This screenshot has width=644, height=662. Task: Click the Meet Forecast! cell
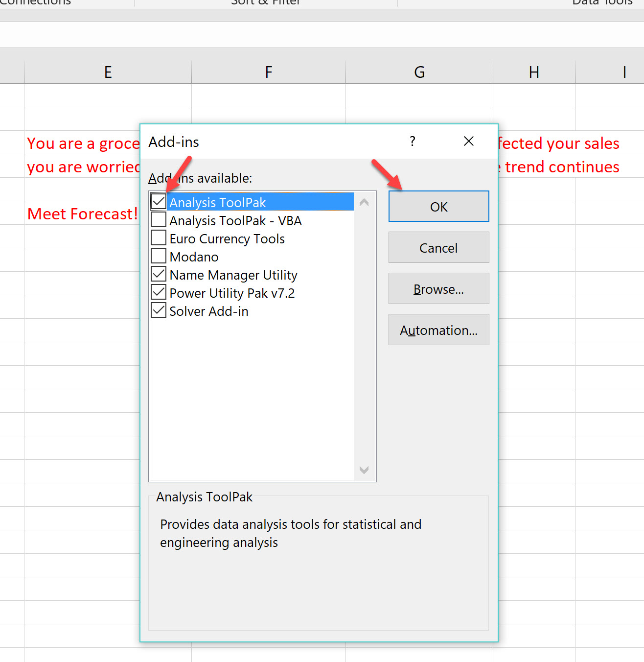point(82,213)
